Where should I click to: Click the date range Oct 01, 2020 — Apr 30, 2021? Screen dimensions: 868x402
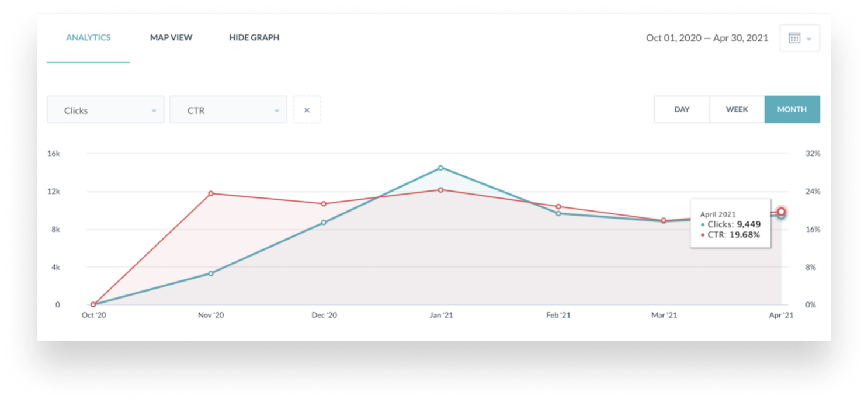pos(707,38)
